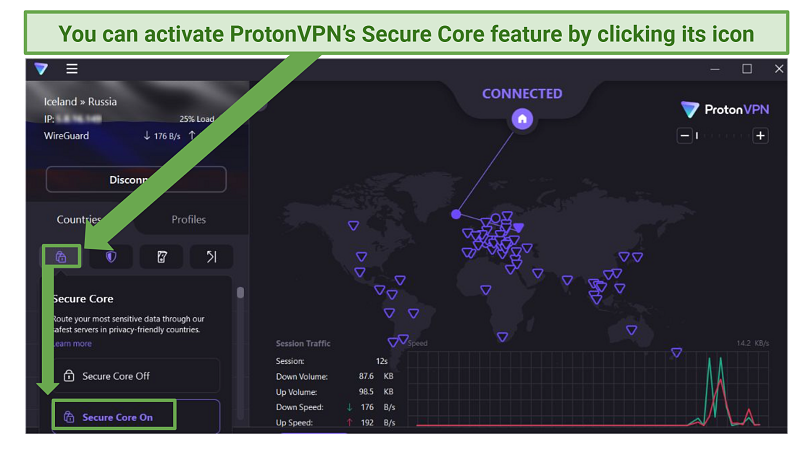
Task: Open the Port Forwarding arrow icon
Action: pos(211,256)
